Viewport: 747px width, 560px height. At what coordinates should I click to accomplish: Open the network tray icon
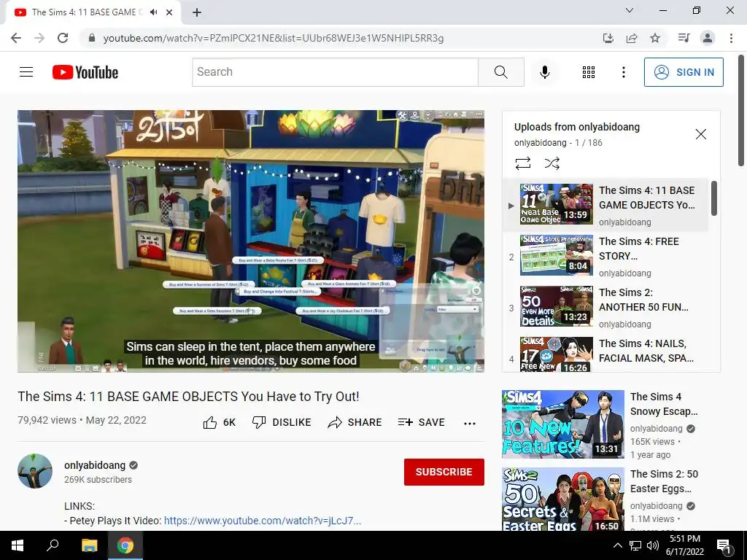(635, 545)
